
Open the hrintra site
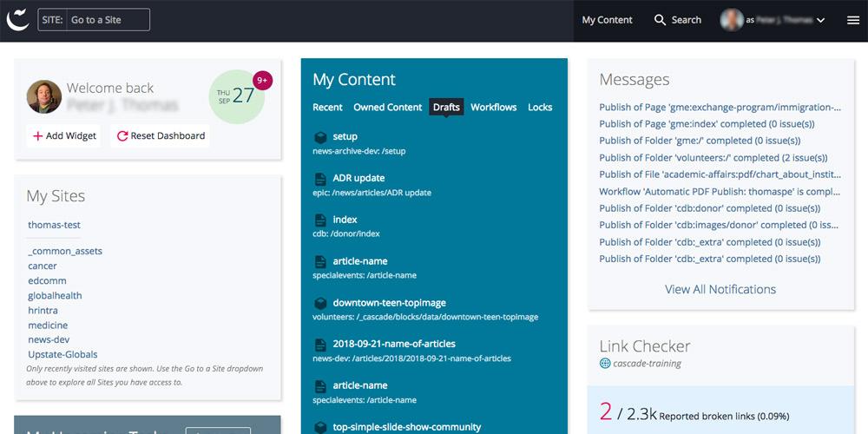pyautogui.click(x=43, y=311)
